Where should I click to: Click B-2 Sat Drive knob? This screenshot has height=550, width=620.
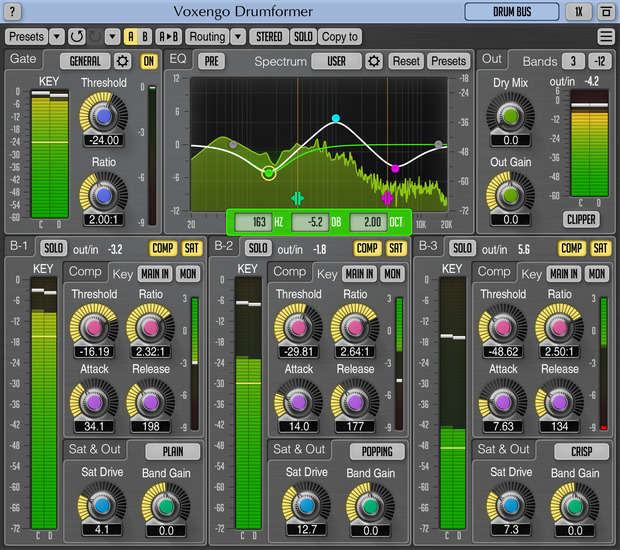point(306,505)
